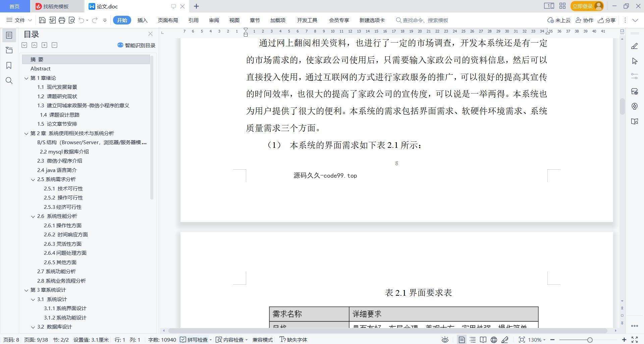This screenshot has height=344, width=644.
Task: Open the book reading icon in right sidebar
Action: pos(634,121)
